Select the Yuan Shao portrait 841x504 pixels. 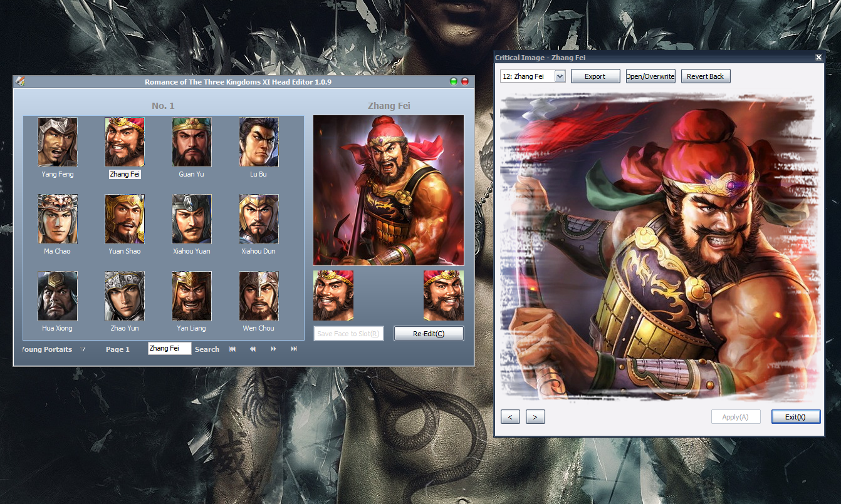pyautogui.click(x=125, y=219)
